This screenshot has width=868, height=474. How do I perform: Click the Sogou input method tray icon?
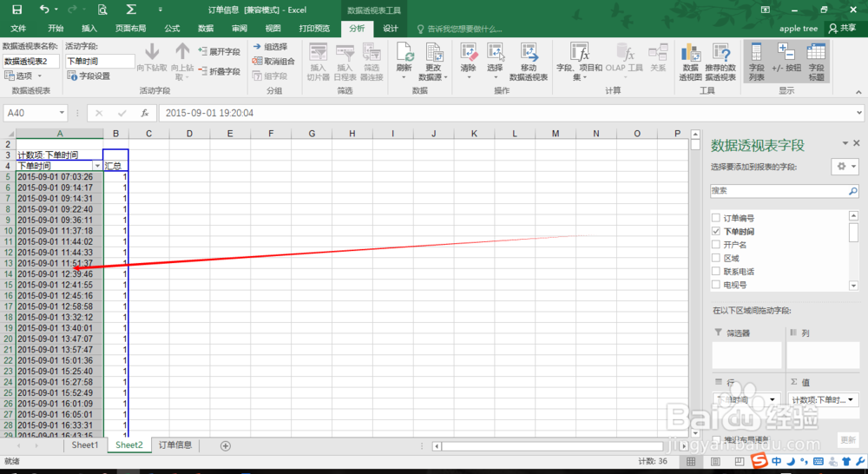tap(759, 461)
